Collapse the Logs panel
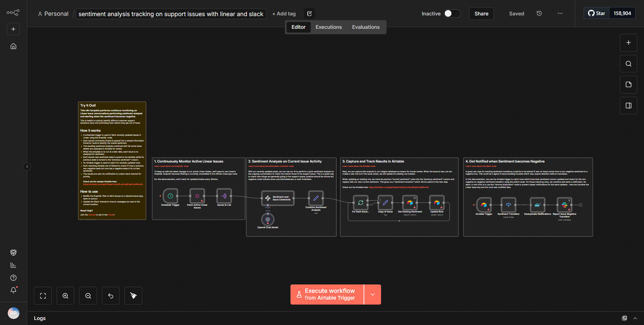 (635, 318)
